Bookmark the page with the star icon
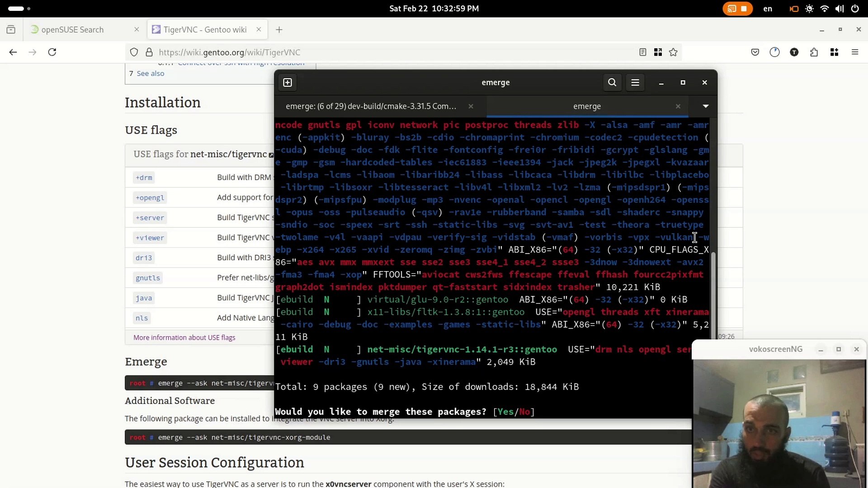 673,52
